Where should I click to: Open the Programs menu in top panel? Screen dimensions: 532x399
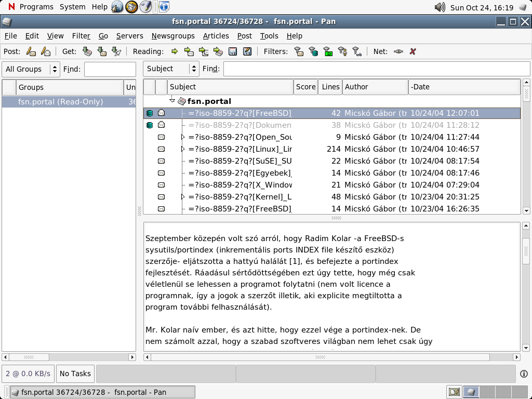(x=36, y=7)
